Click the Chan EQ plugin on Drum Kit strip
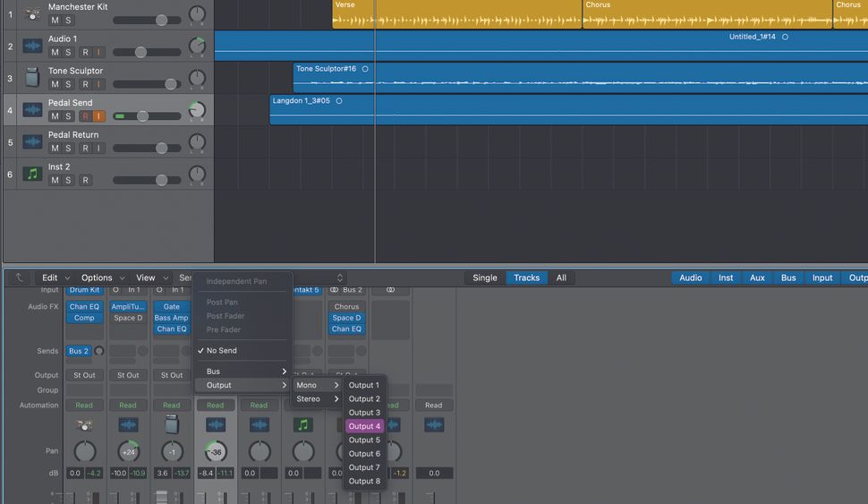The width and height of the screenshot is (868, 504). pos(84,306)
